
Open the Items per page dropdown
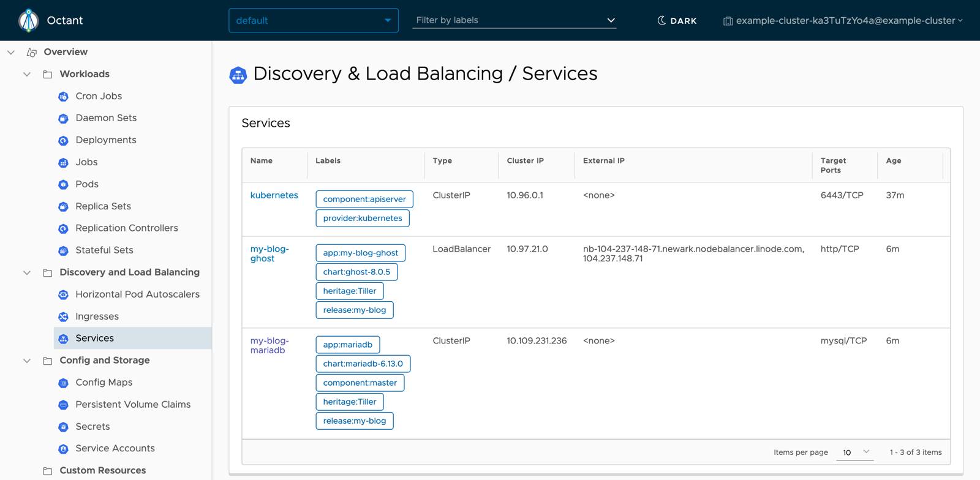[x=854, y=452]
